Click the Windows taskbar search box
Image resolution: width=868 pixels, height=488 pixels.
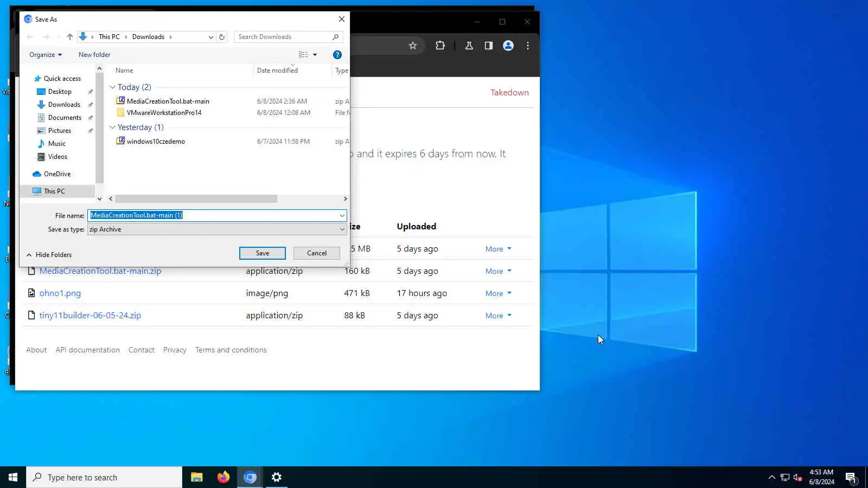[x=104, y=477]
